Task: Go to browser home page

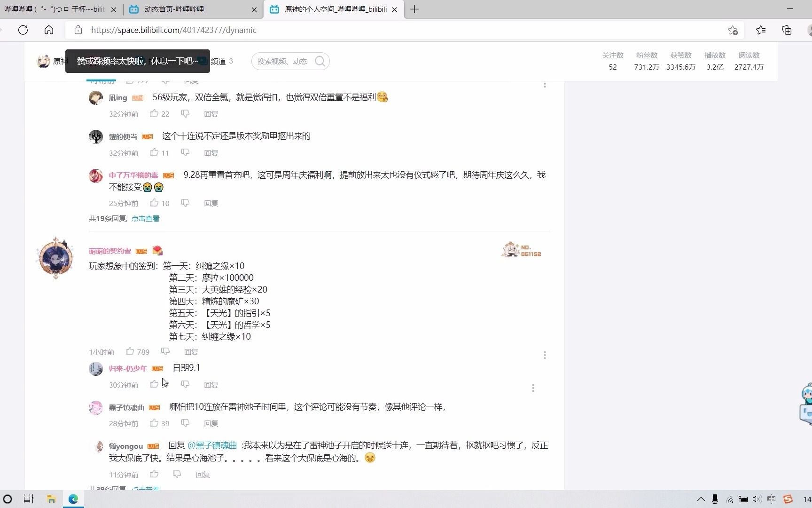Action: 49,30
